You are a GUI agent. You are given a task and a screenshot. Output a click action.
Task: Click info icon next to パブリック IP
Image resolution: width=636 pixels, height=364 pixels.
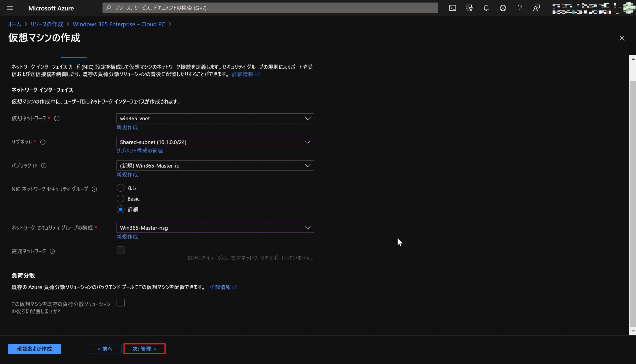point(44,165)
